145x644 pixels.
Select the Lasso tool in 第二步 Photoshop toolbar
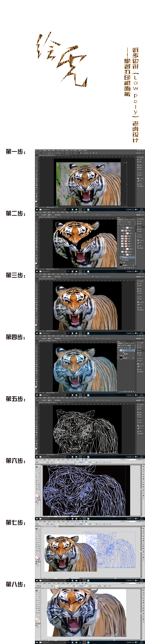[36, 224]
